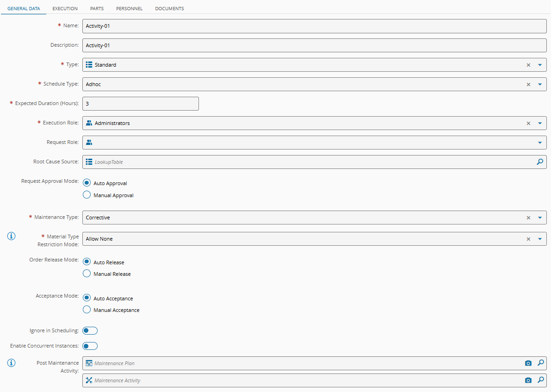Image resolution: width=551 pixels, height=392 pixels.
Task: Click info icon beside Post Maintenance Activity
Action: [x=11, y=363]
